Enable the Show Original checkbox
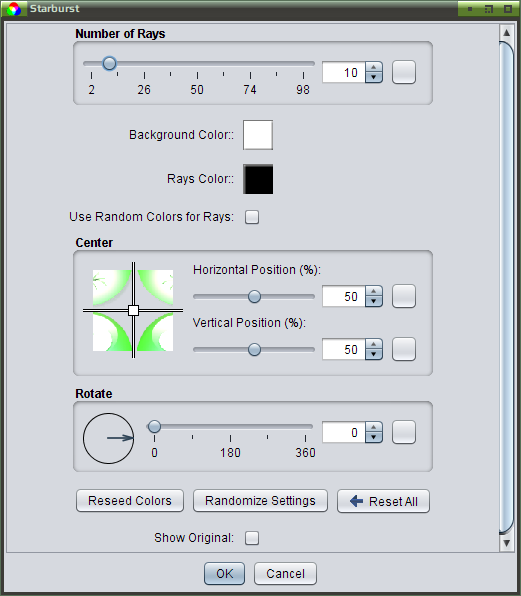 tap(252, 538)
